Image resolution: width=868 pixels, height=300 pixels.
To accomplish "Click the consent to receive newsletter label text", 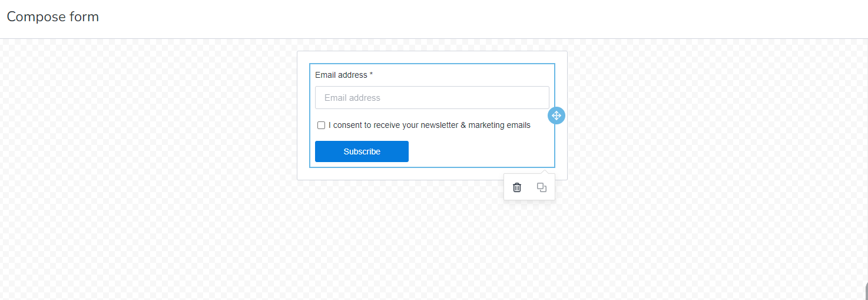I will pos(429,126).
